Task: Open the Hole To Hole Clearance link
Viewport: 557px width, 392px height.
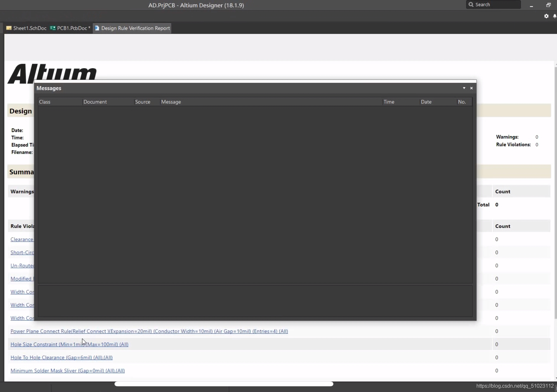Action: pos(62,357)
